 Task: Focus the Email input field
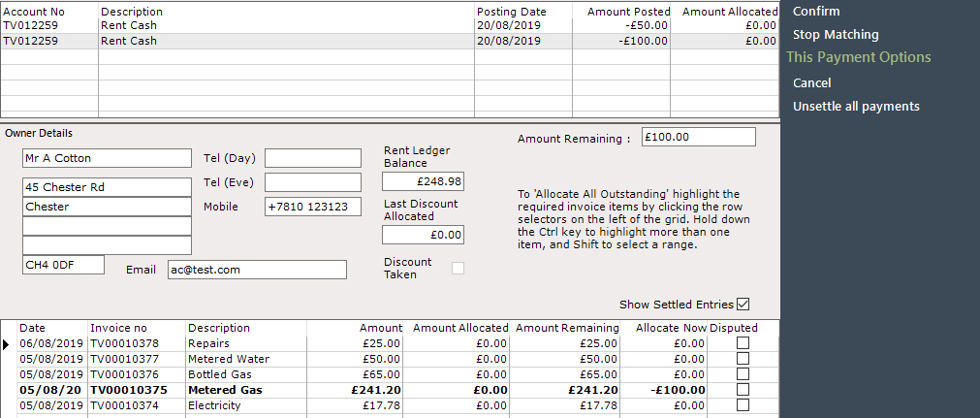(x=257, y=270)
